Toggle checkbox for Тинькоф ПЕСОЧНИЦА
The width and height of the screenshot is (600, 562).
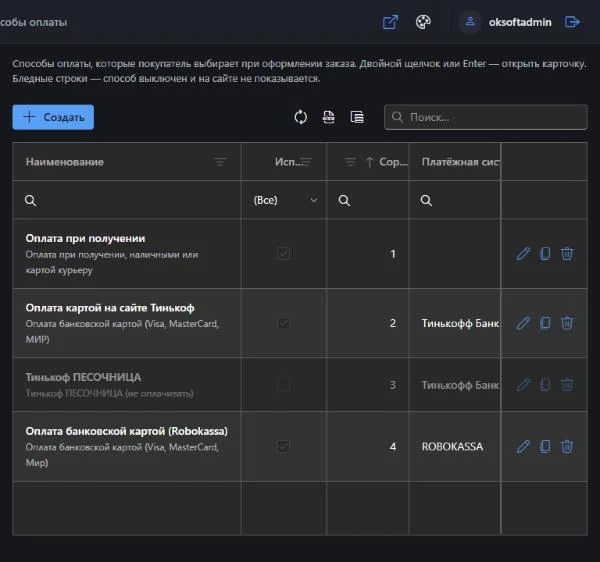pyautogui.click(x=284, y=385)
